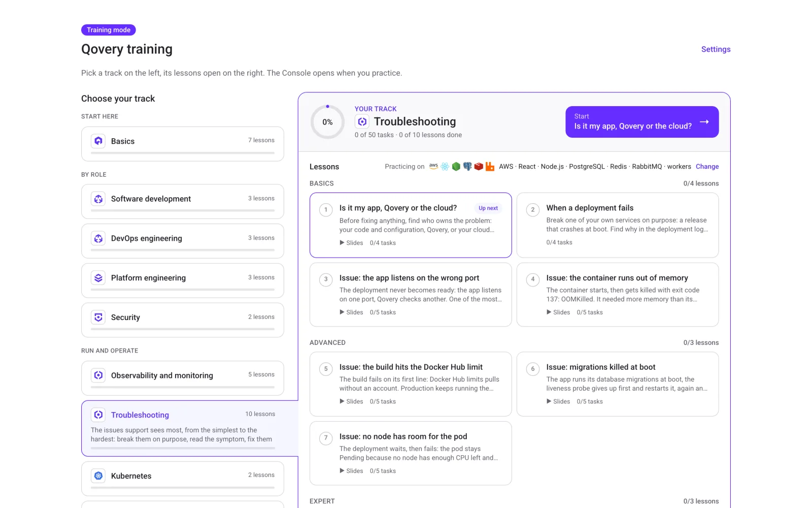The width and height of the screenshot is (812, 508).
Task: Click the React logo icon
Action: click(x=445, y=167)
